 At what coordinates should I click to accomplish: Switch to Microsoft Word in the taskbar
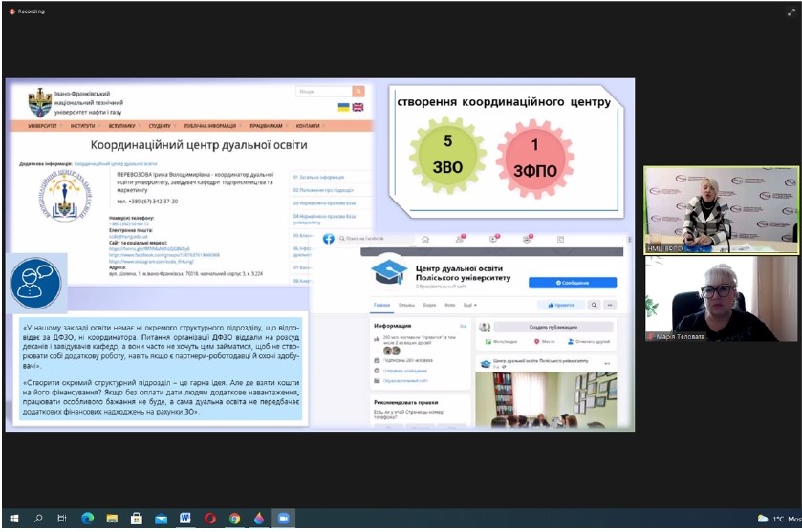click(x=185, y=518)
